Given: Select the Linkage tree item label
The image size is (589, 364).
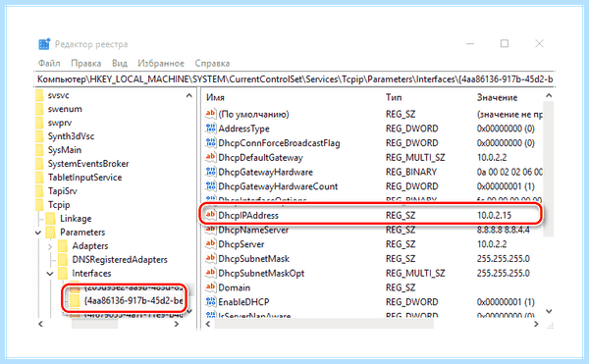Looking at the screenshot, I should tap(76, 219).
